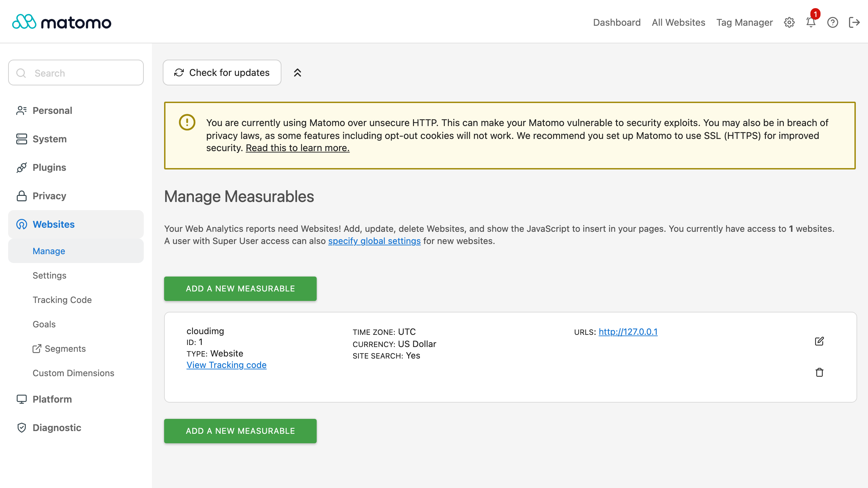
Task: Click the UTC time zone value
Action: (407, 332)
